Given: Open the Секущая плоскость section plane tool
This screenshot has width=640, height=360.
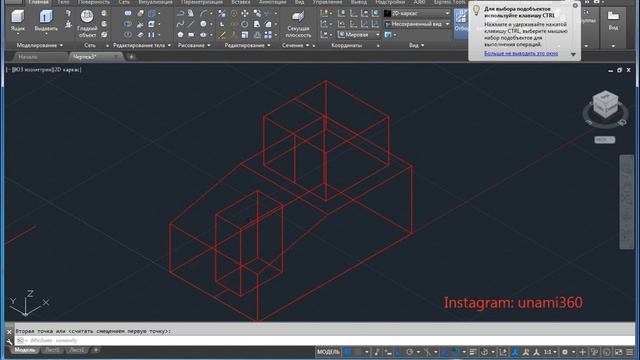Looking at the screenshot, I should pyautogui.click(x=298, y=24).
